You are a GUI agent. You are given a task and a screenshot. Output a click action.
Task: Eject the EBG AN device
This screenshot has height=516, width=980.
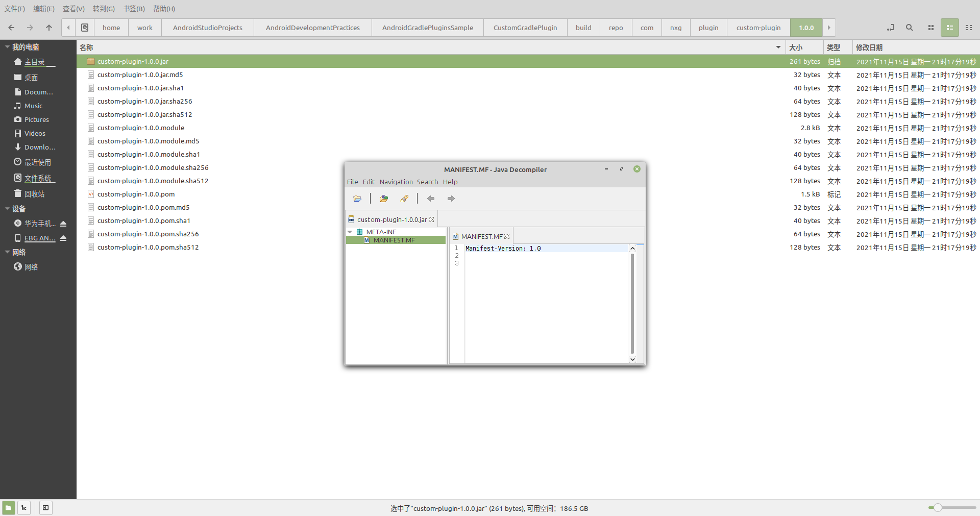63,238
